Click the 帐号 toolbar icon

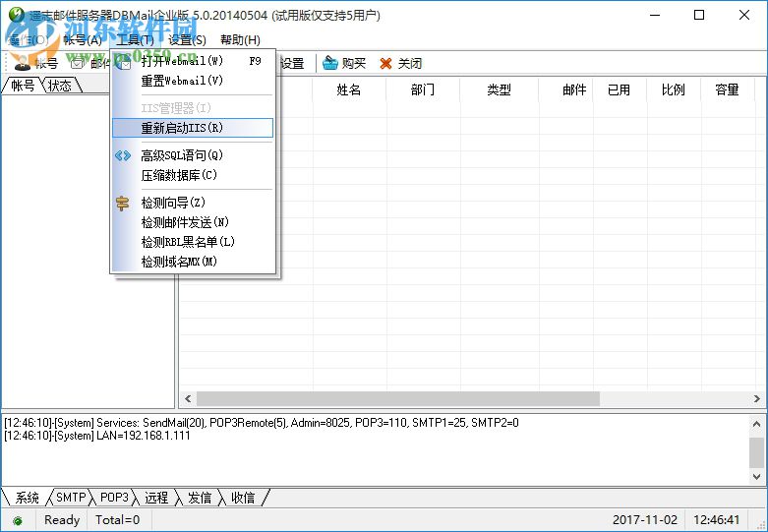[x=22, y=63]
